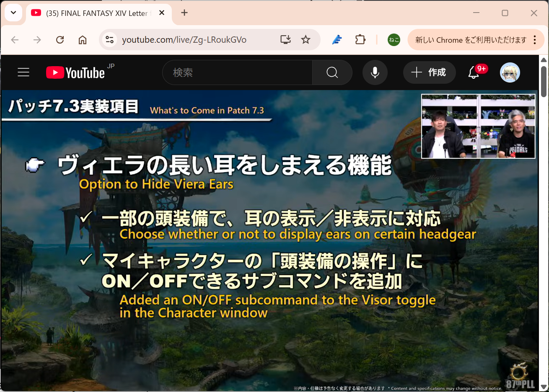Minimize the Chrome window

pyautogui.click(x=476, y=13)
